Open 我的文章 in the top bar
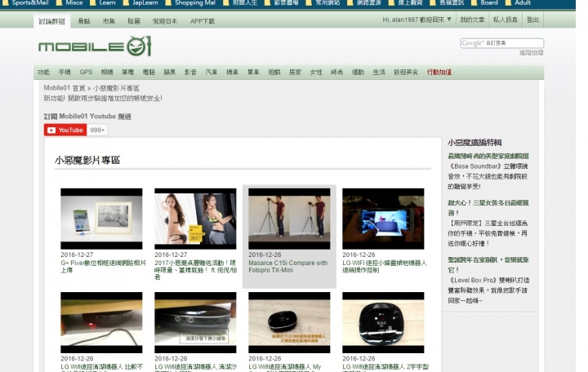588x372 pixels. [x=473, y=20]
